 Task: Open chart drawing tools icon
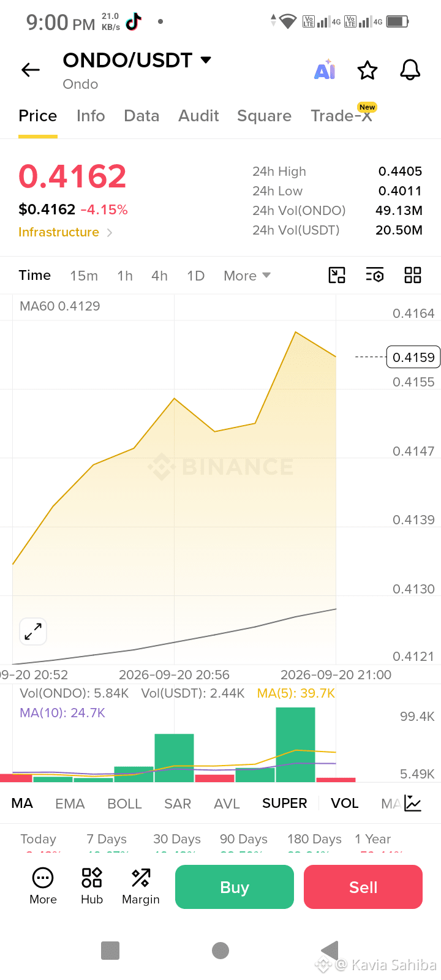click(337, 275)
